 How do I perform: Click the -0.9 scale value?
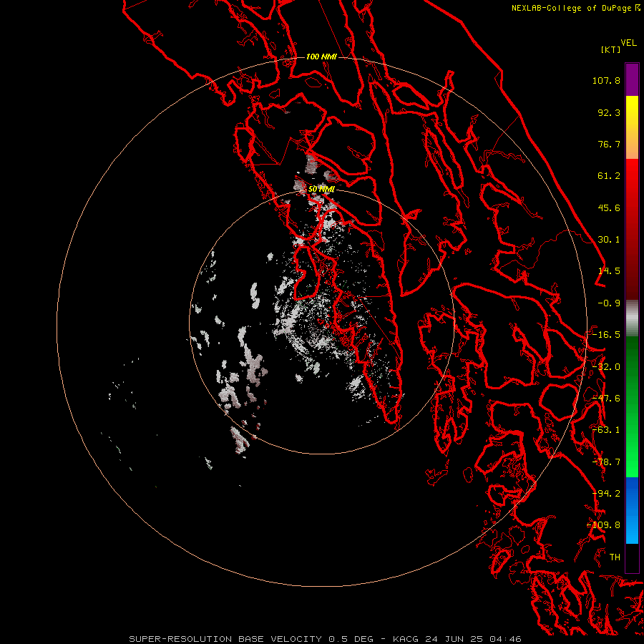click(609, 303)
